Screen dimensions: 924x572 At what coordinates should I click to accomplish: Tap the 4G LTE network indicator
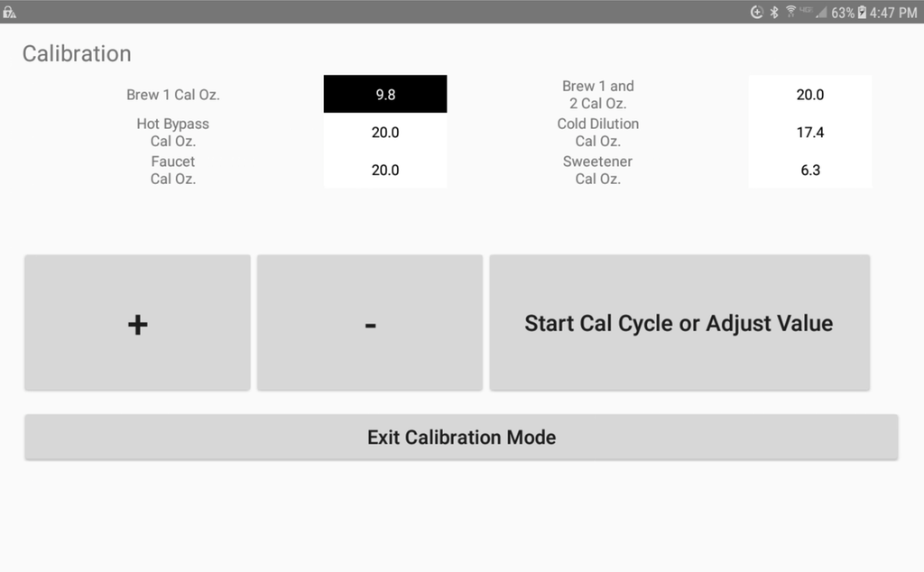pyautogui.click(x=808, y=12)
